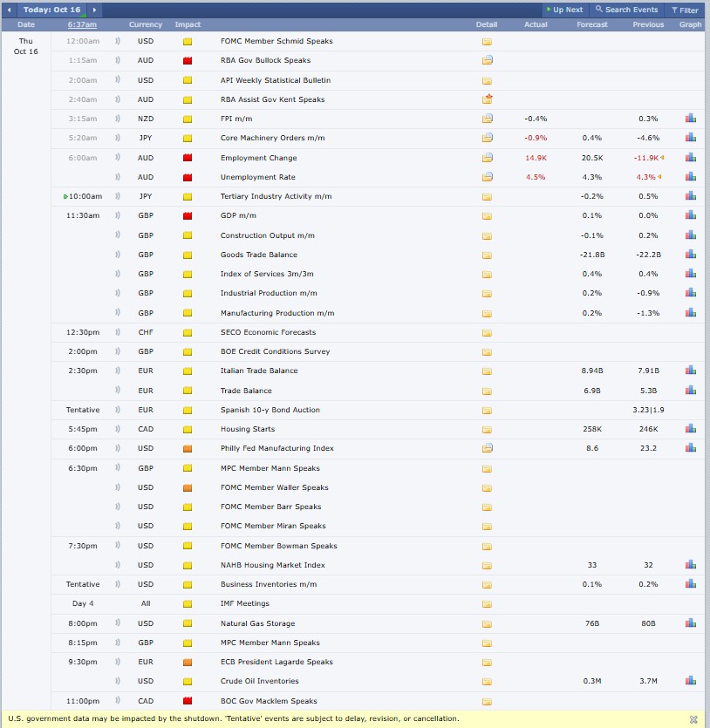Dismiss the government shutdown notice
The width and height of the screenshot is (710, 728).
tap(693, 719)
